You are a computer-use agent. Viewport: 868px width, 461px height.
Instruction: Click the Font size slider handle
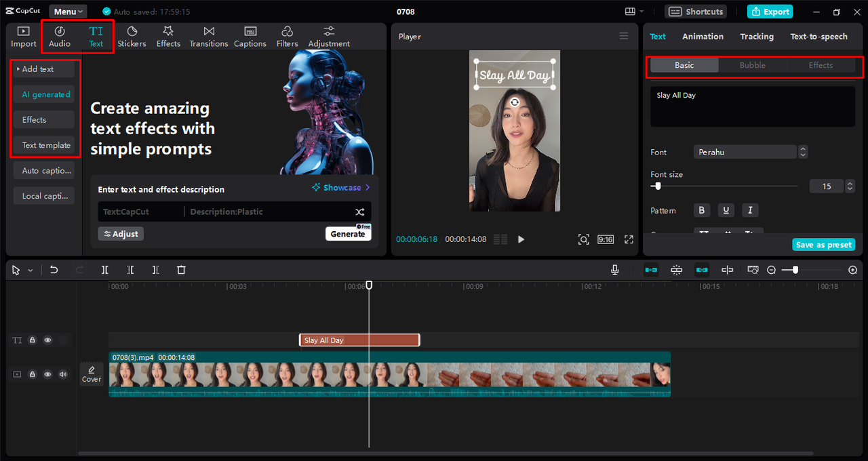click(656, 186)
